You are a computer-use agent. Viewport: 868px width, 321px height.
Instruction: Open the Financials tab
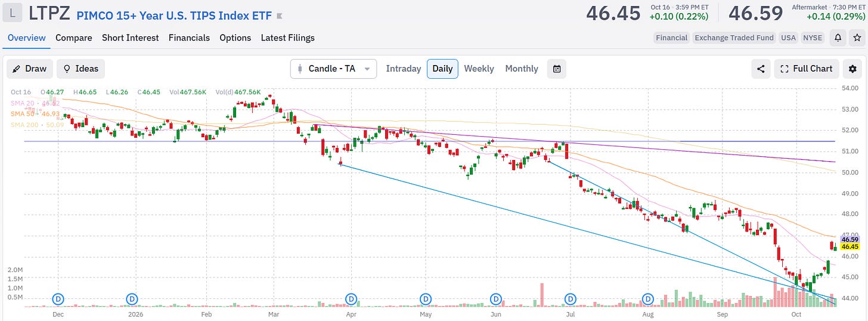(189, 38)
